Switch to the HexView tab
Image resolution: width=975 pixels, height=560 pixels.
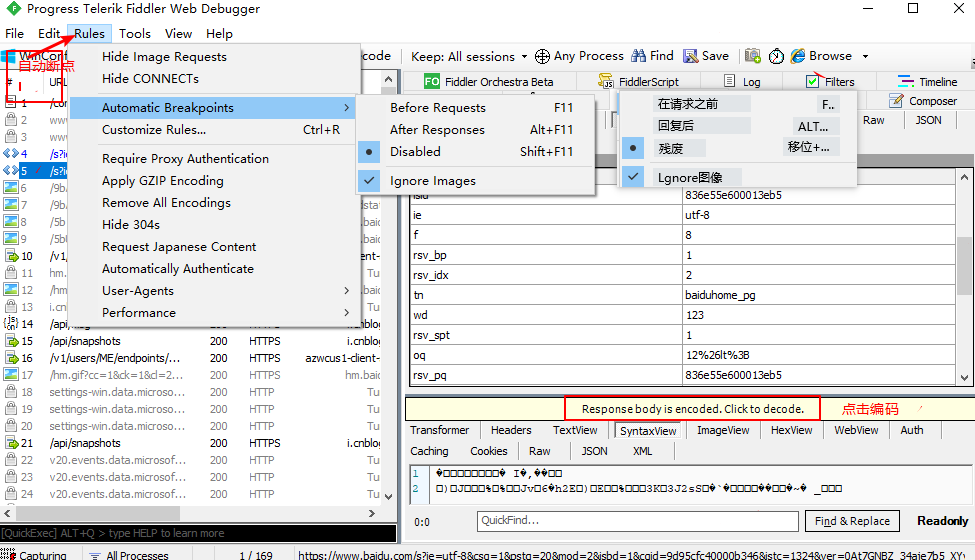pyautogui.click(x=791, y=430)
